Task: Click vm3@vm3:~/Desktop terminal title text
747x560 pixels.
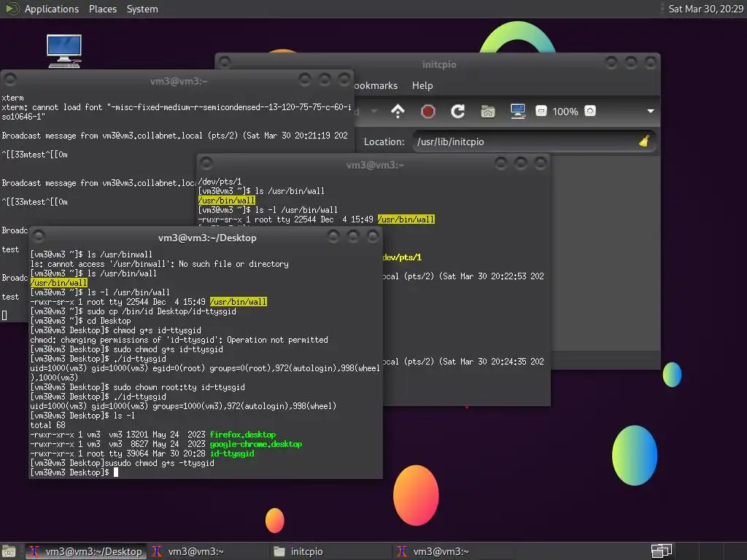Action: 207,238
